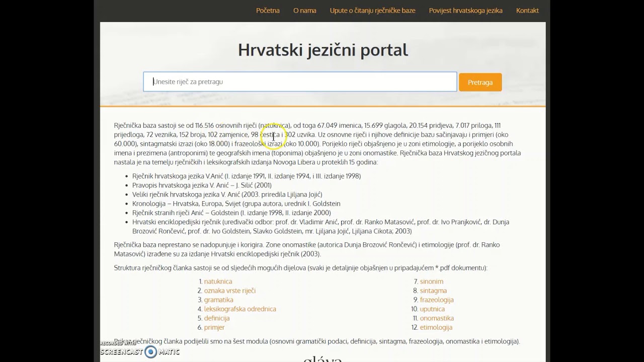Open the natuknica link

click(x=218, y=282)
